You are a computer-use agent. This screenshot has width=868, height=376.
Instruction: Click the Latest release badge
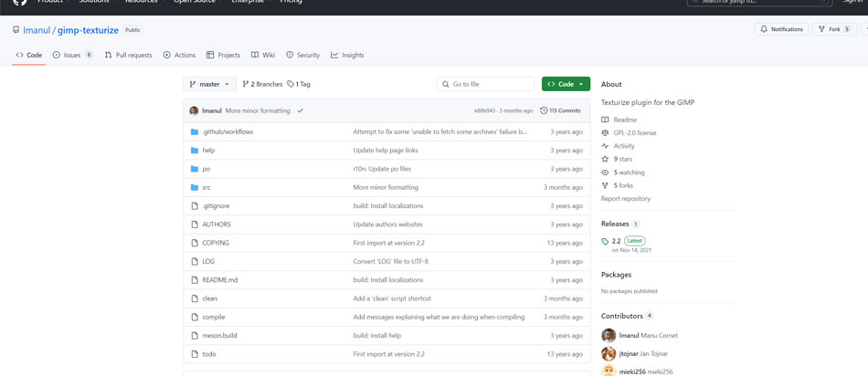point(634,241)
